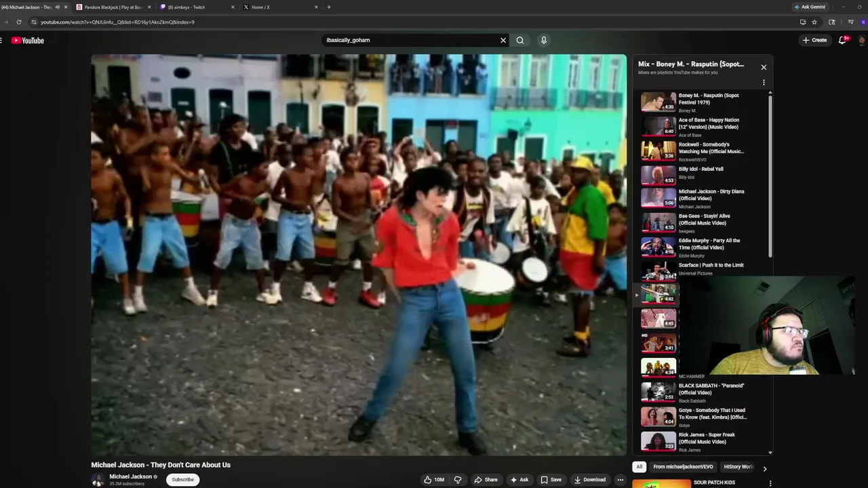
Task: Open SOUR PATCH KIDS ad options menu
Action: click(x=770, y=483)
